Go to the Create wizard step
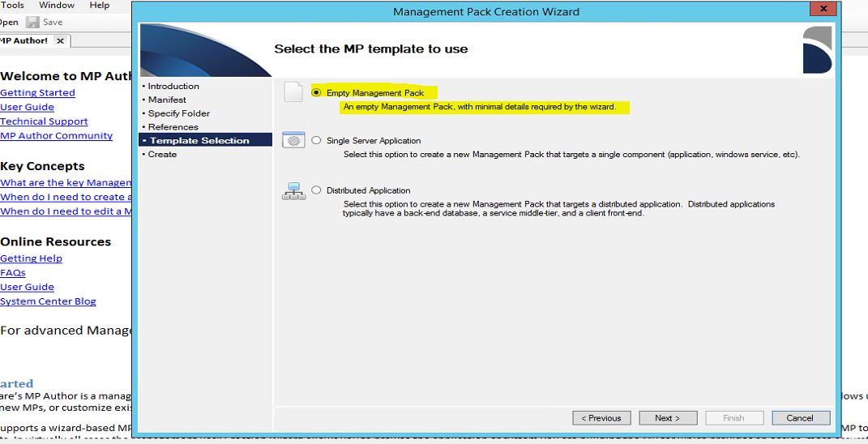Image resolution: width=868 pixels, height=444 pixels. 161,154
